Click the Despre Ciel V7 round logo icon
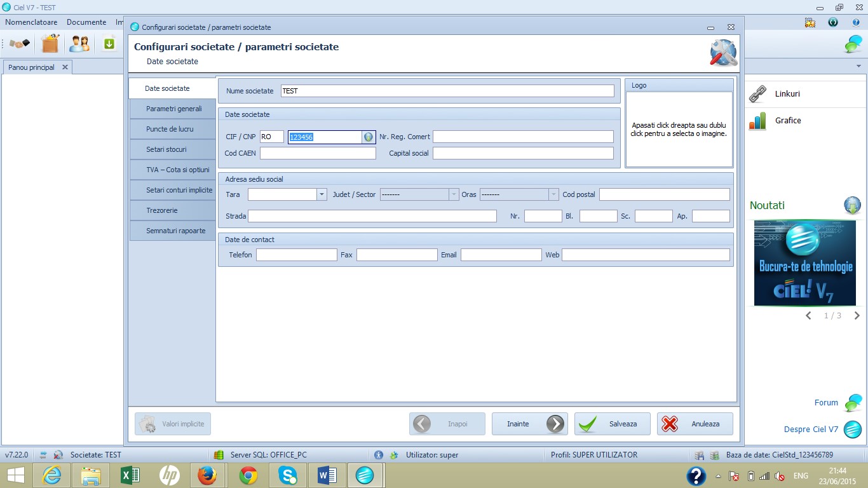The width and height of the screenshot is (868, 488). pyautogui.click(x=853, y=430)
